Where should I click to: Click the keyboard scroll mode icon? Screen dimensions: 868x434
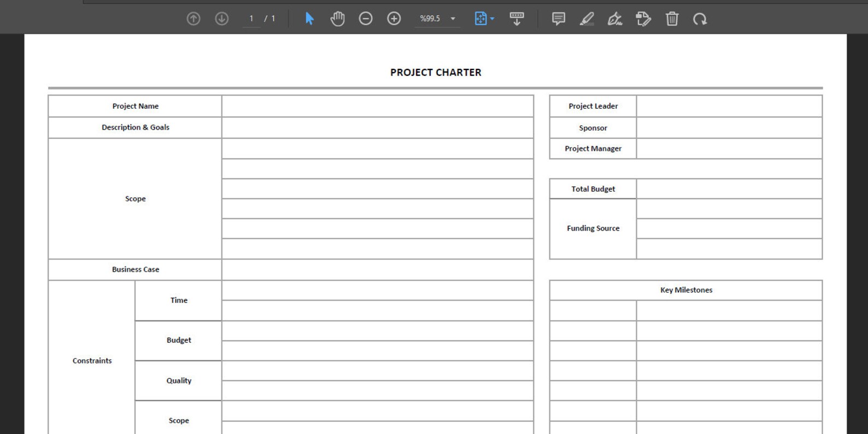point(517,19)
